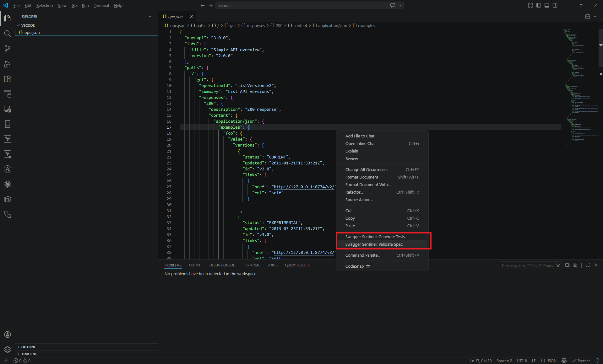Select Swagger Sentinel: Validate Spec
Image resolution: width=603 pixels, height=364 pixels.
tap(374, 244)
